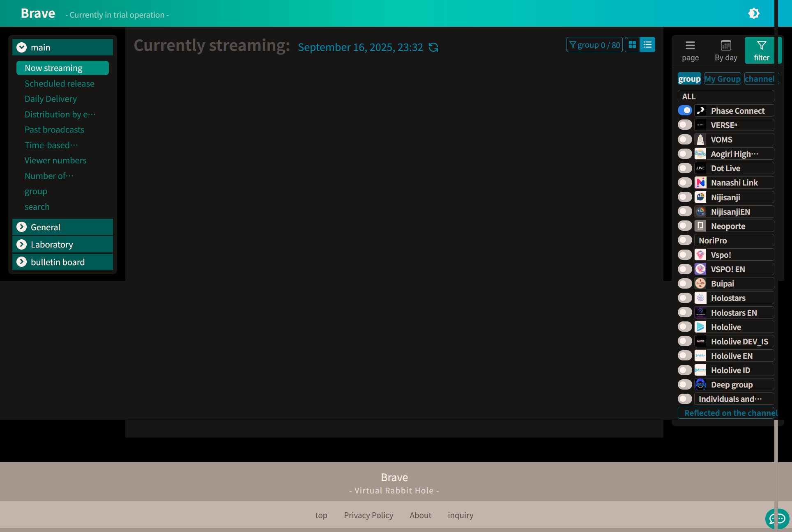Screen dimensions: 792x532
Task: Open the group 0 / 80 filter dropdown
Action: tap(594, 45)
